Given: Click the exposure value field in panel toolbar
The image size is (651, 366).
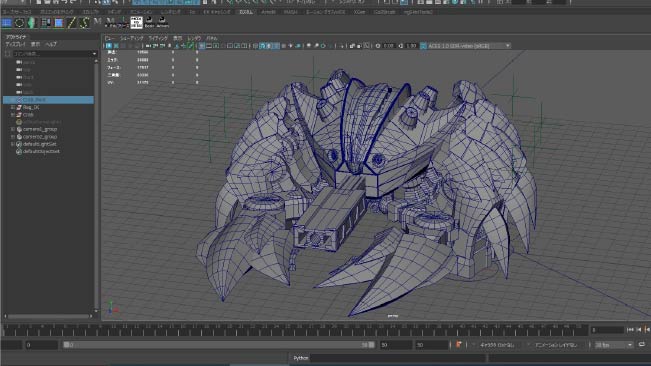Looking at the screenshot, I should pyautogui.click(x=389, y=46).
